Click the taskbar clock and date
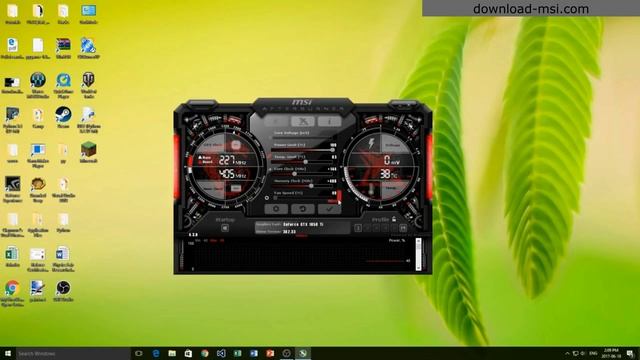This screenshot has width=640, height=360. [x=611, y=353]
